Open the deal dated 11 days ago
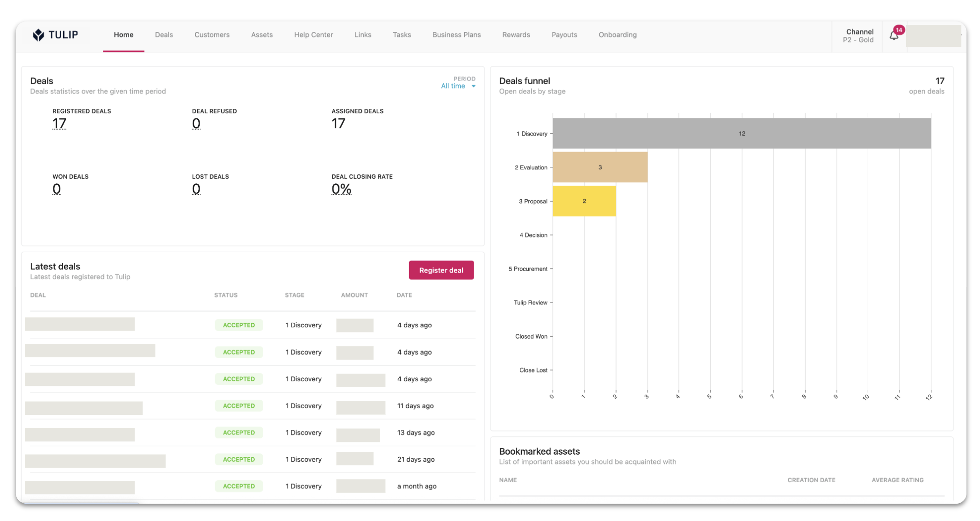Viewport: 980px width, 521px height. pyautogui.click(x=84, y=408)
